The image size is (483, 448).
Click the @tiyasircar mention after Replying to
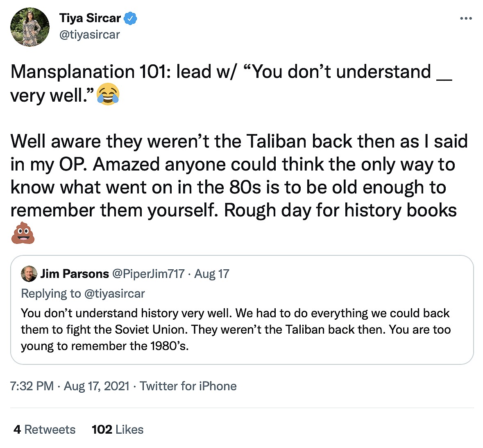114,293
